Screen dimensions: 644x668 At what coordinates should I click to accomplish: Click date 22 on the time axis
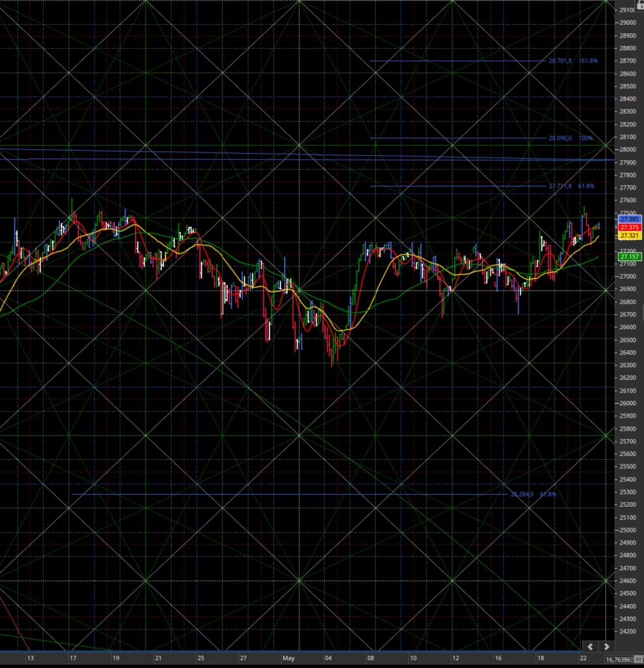(x=583, y=658)
